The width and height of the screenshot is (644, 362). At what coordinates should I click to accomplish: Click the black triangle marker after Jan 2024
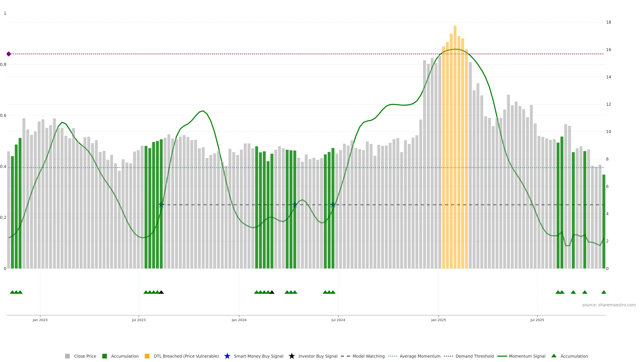pos(272,292)
